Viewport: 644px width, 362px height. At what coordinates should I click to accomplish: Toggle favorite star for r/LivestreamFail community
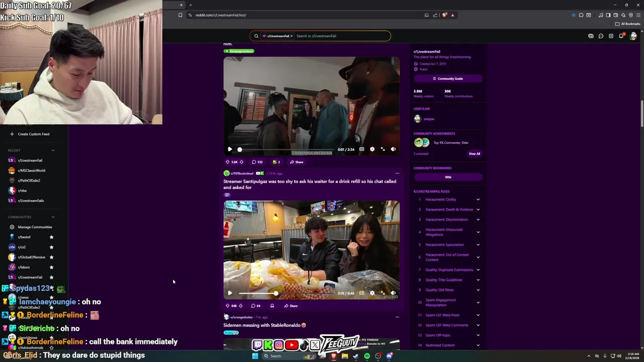point(51,277)
